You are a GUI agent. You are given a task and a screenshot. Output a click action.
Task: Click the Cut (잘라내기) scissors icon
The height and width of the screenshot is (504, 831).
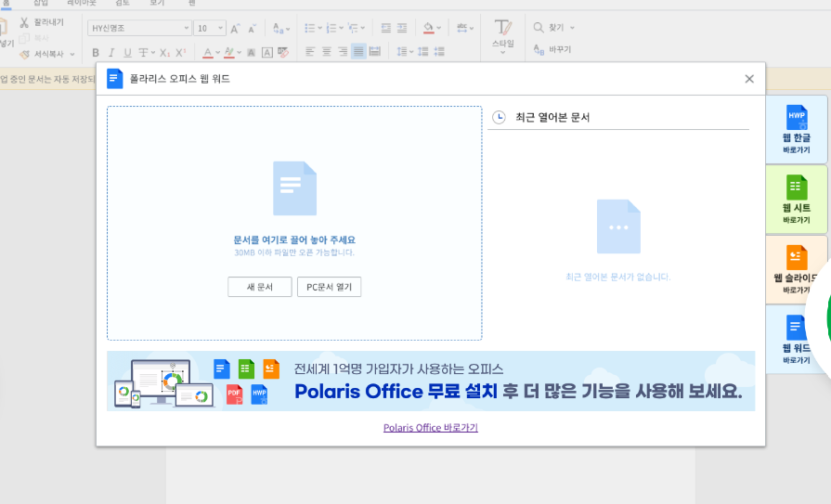click(24, 22)
